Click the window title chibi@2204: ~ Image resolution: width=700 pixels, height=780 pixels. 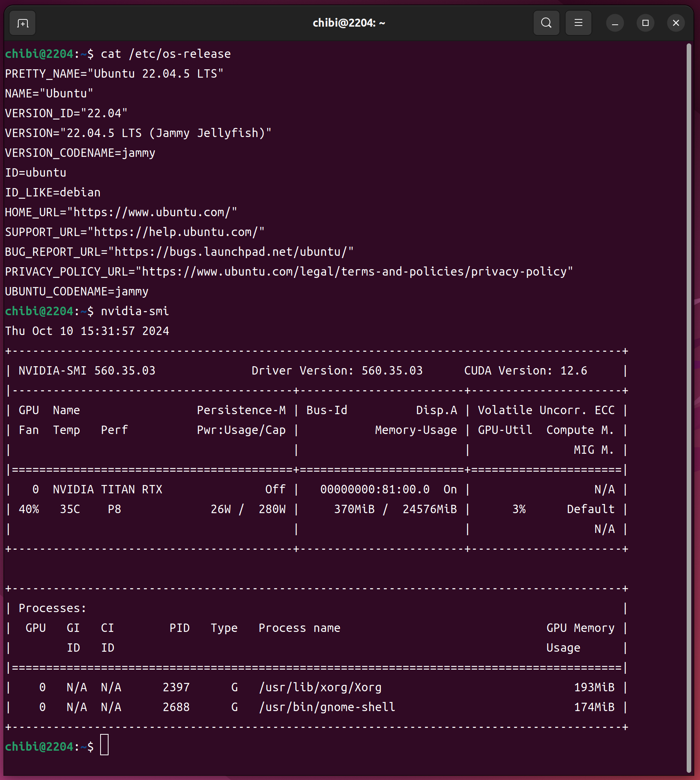(x=348, y=23)
